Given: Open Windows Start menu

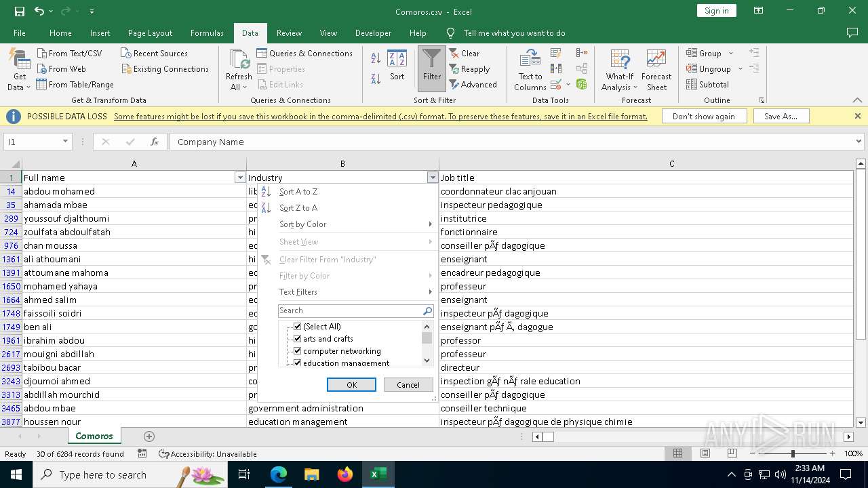Looking at the screenshot, I should [16, 474].
